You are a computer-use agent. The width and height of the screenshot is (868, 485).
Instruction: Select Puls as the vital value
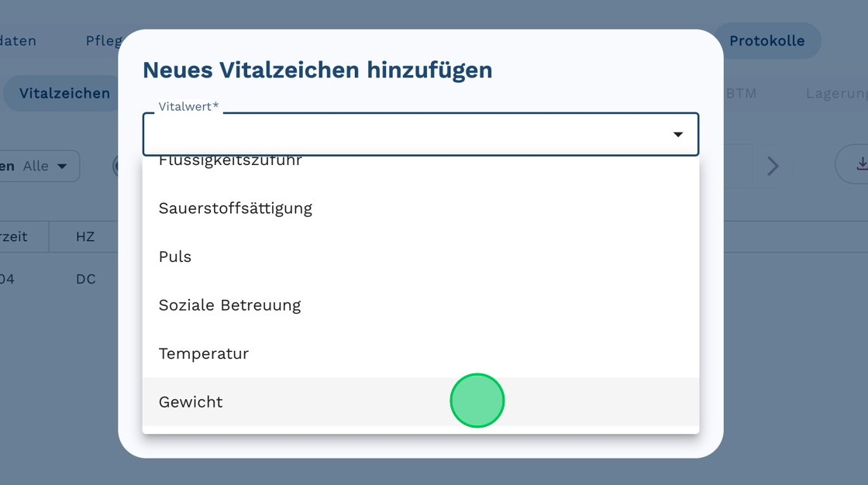(x=175, y=256)
